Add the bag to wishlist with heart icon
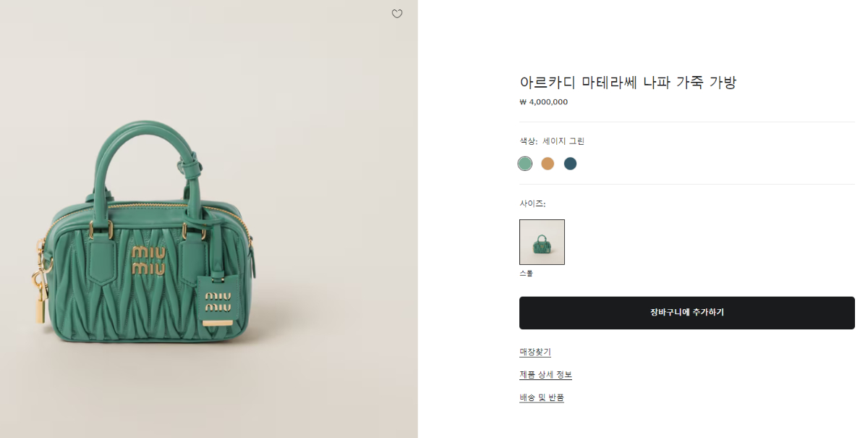868x438 pixels. [x=397, y=14]
